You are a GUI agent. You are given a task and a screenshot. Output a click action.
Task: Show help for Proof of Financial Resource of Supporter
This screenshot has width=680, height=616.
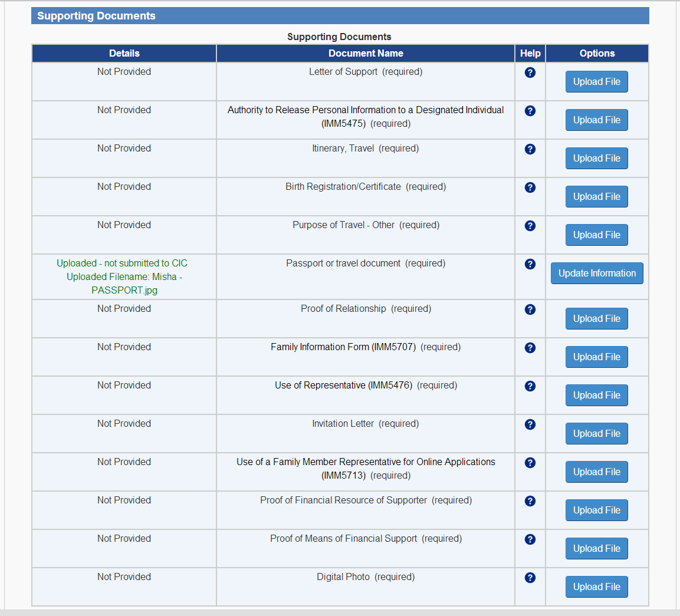pyautogui.click(x=530, y=501)
